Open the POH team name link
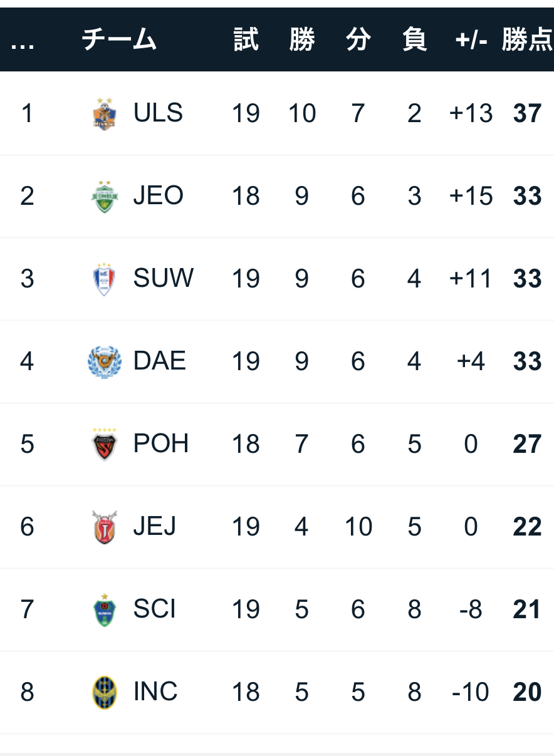This screenshot has height=756, width=554. tap(160, 444)
